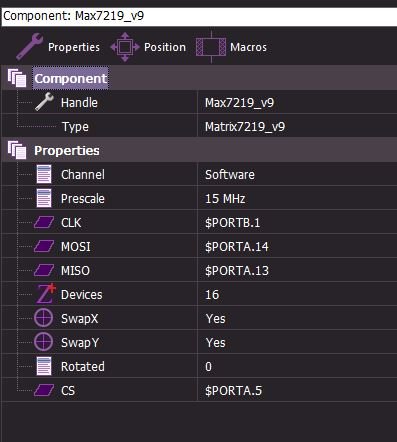Image resolution: width=397 pixels, height=442 pixels.
Task: Switch to the Macros tab label
Action: tap(248, 47)
